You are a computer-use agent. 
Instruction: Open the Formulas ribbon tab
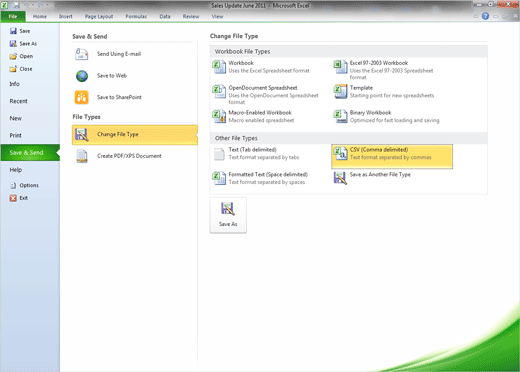[136, 16]
